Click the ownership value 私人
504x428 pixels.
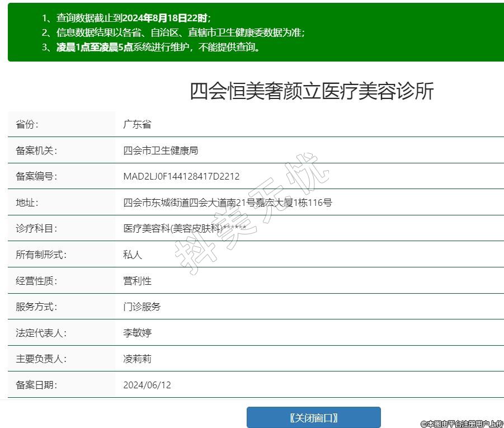[133, 255]
